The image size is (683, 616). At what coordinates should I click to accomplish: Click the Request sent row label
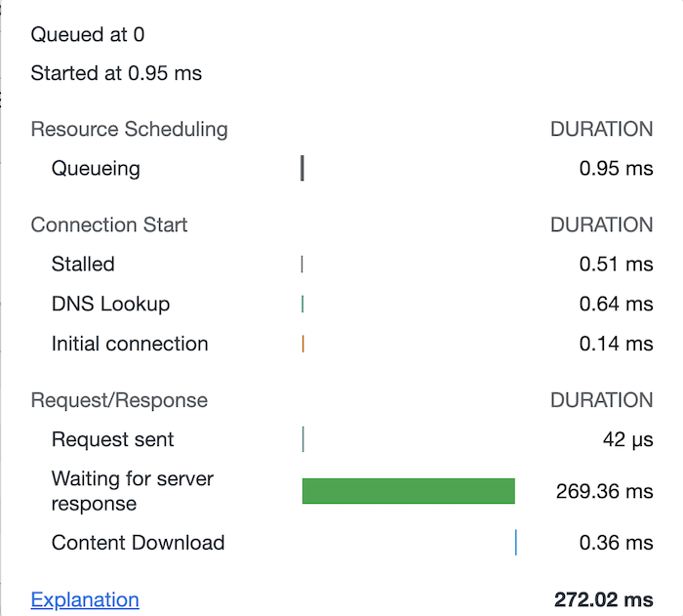[113, 439]
